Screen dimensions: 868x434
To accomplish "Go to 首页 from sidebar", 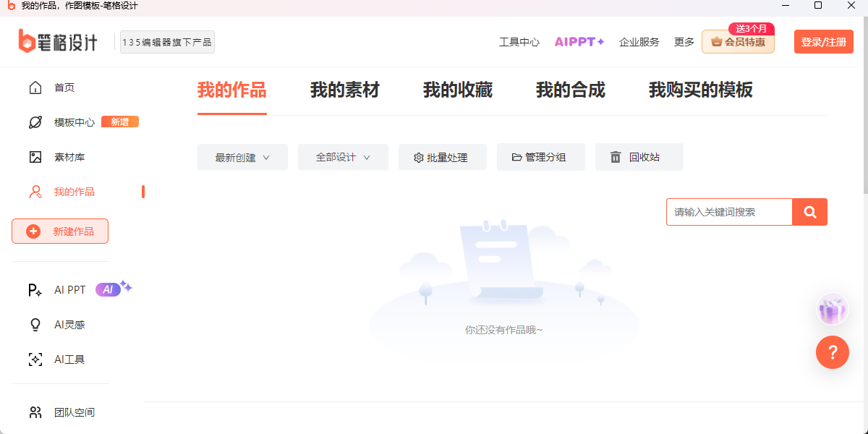I will click(x=64, y=88).
